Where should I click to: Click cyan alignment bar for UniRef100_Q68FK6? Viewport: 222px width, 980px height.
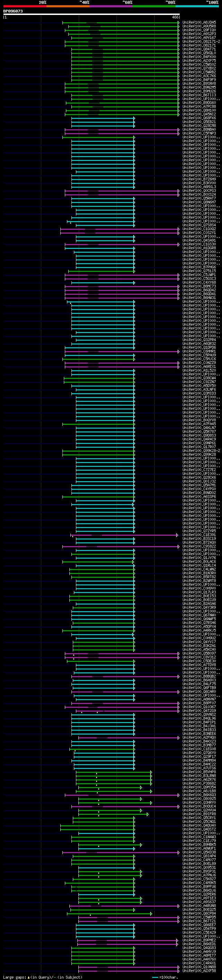pos(103,118)
